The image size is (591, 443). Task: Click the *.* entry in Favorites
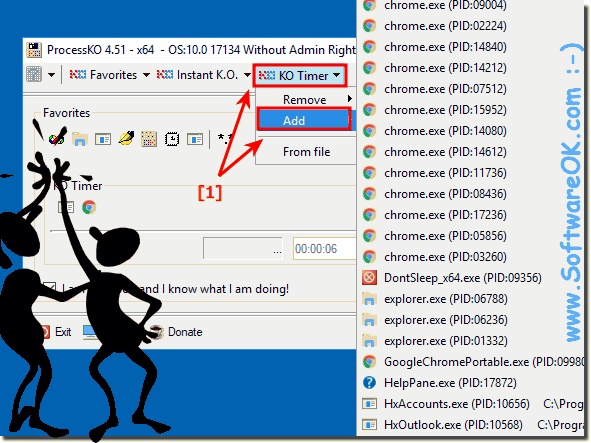[225, 139]
